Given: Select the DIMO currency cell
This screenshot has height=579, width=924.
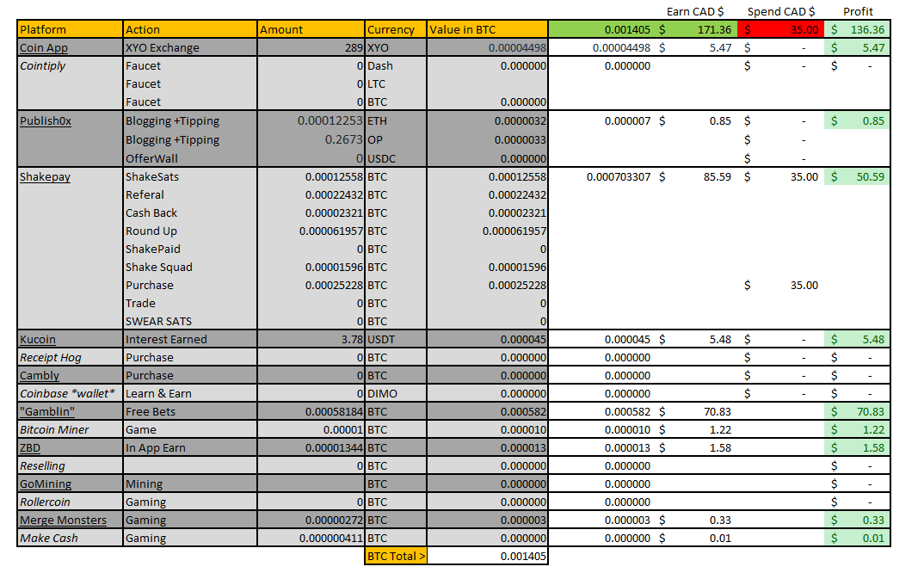Looking at the screenshot, I should 396,393.
